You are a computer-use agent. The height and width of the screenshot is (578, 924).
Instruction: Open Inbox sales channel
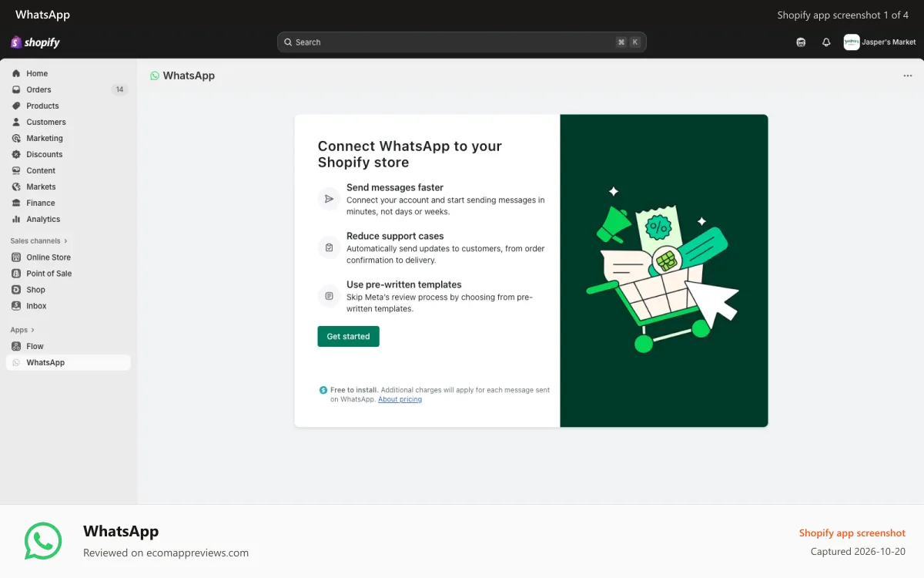(x=36, y=306)
